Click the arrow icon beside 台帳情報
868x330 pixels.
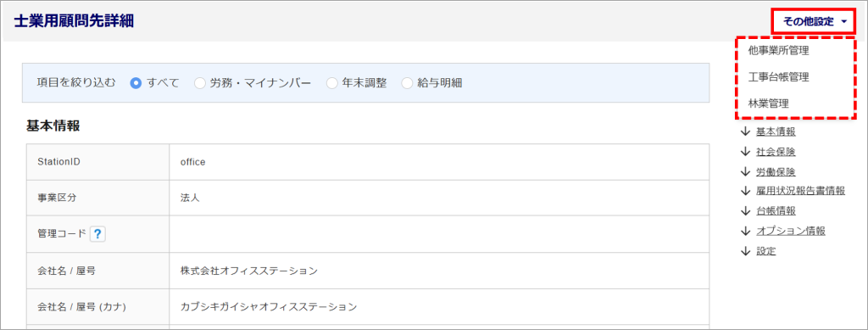(744, 211)
